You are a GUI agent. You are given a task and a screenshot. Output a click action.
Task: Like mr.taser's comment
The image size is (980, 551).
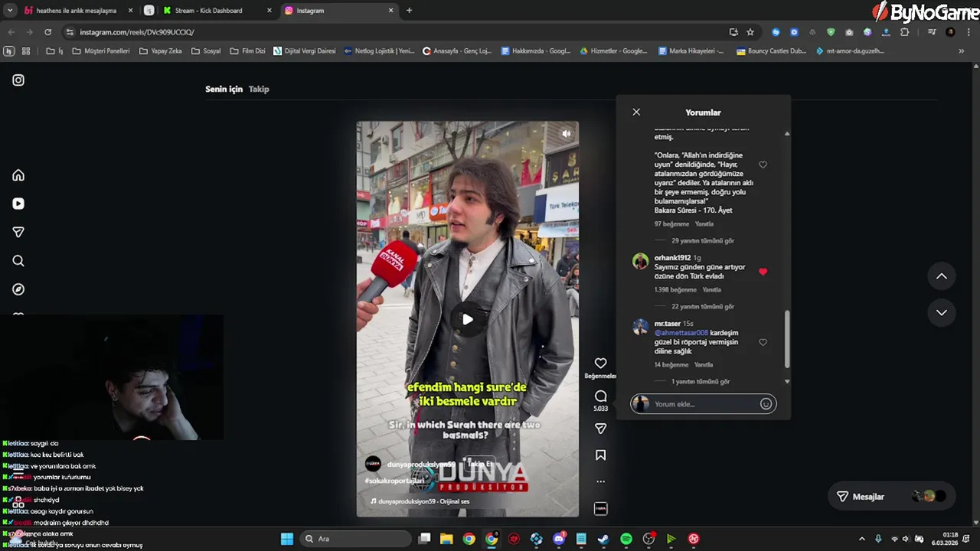pyautogui.click(x=763, y=342)
